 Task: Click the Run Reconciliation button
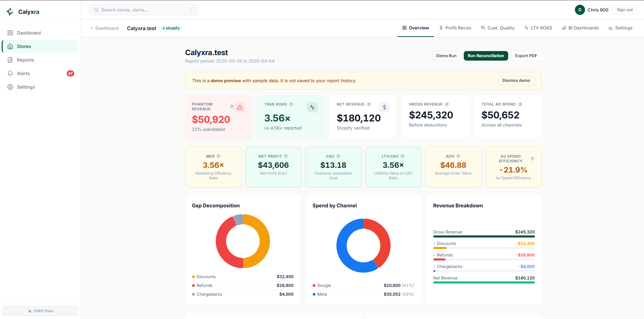485,55
